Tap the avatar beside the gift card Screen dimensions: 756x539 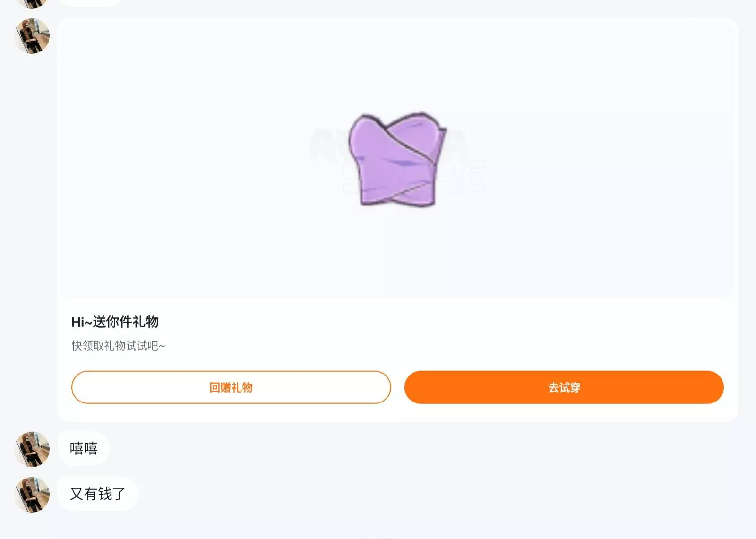[x=32, y=36]
